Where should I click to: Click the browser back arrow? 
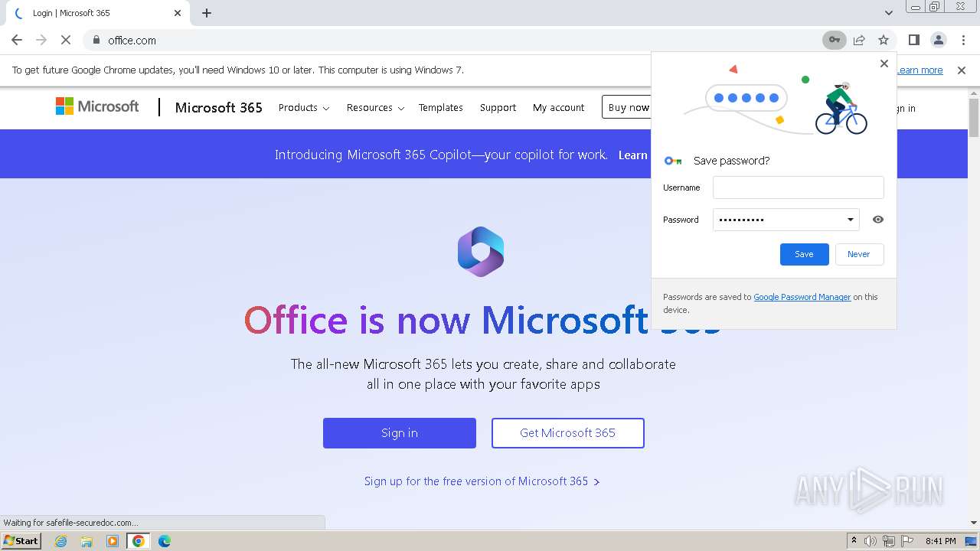click(x=17, y=40)
